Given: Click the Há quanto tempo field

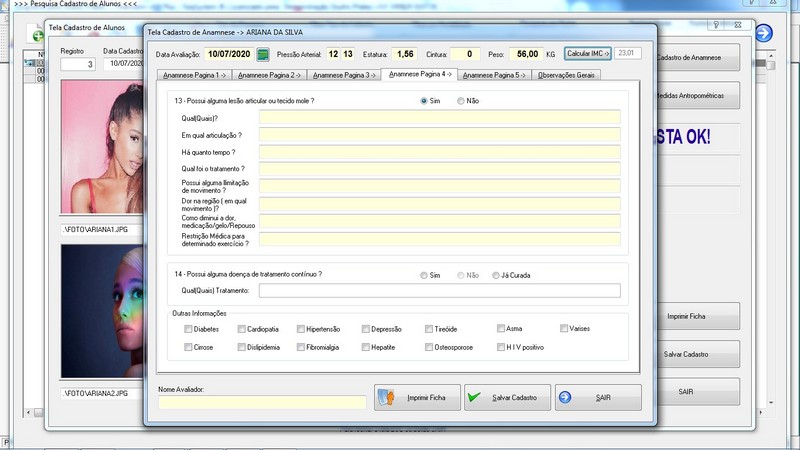Looking at the screenshot, I should click(440, 152).
